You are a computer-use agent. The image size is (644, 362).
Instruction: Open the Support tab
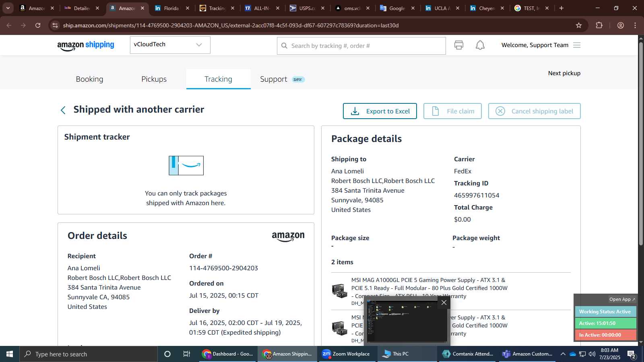(282, 79)
